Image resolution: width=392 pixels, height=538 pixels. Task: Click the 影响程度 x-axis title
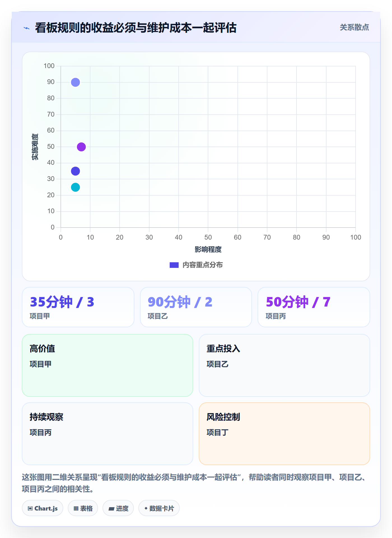pos(208,249)
